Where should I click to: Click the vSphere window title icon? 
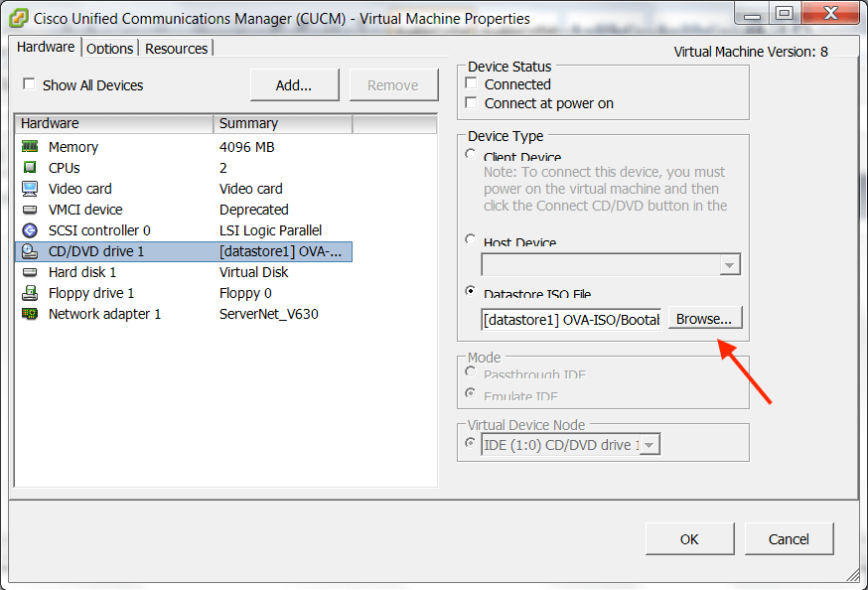tap(18, 18)
